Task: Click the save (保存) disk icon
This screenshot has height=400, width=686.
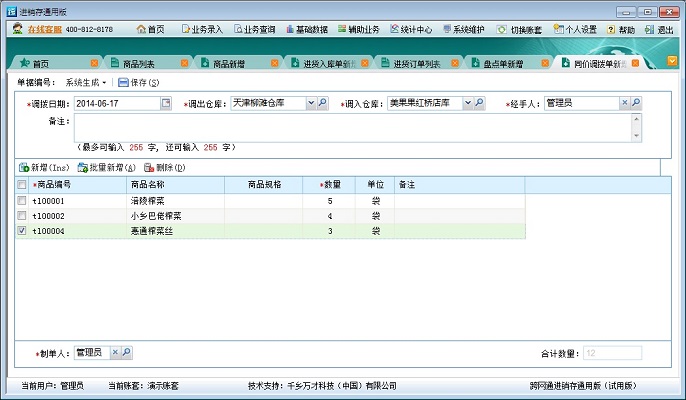Action: pos(123,81)
